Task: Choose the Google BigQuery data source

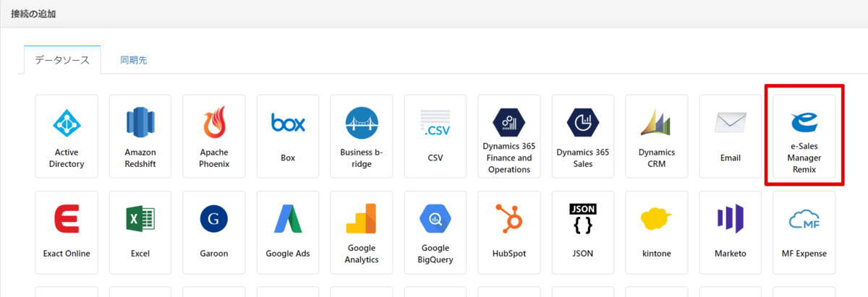Action: click(435, 232)
